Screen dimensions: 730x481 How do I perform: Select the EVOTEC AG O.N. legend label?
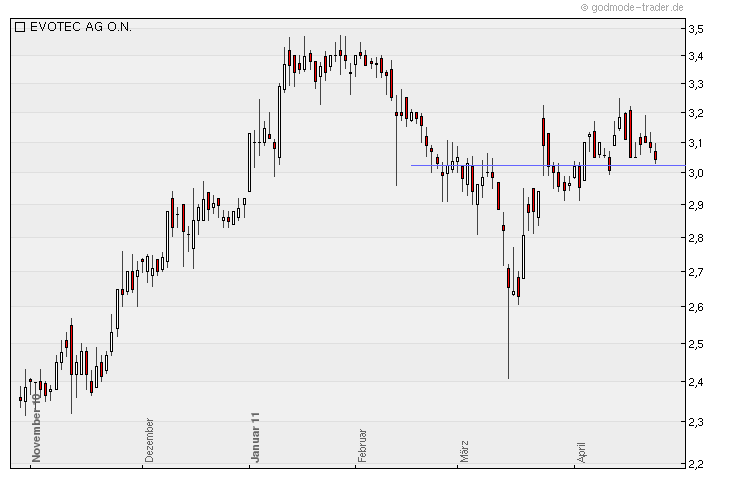click(x=79, y=27)
